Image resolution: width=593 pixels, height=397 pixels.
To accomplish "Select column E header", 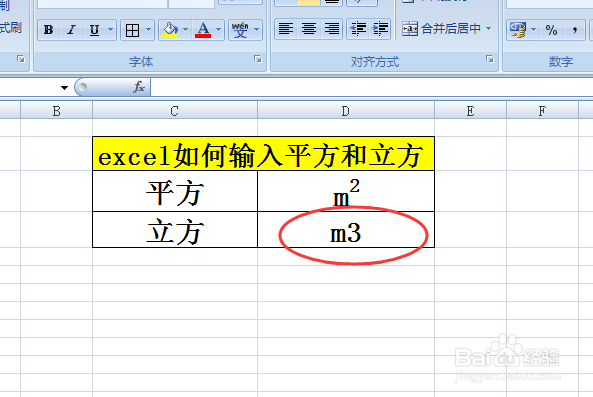I will [x=470, y=111].
